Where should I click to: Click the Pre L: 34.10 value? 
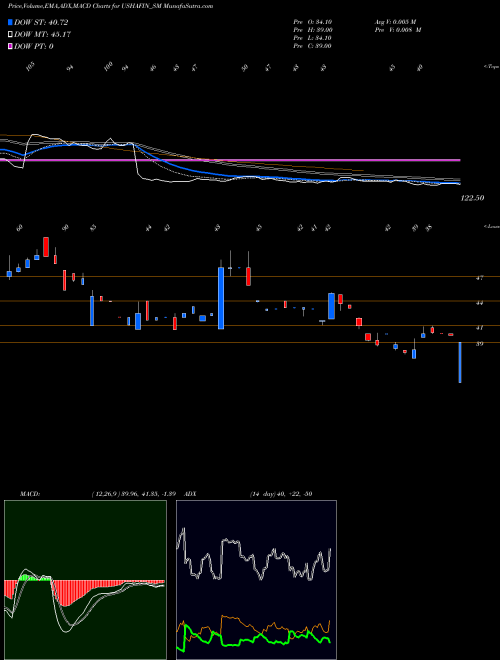point(313,38)
